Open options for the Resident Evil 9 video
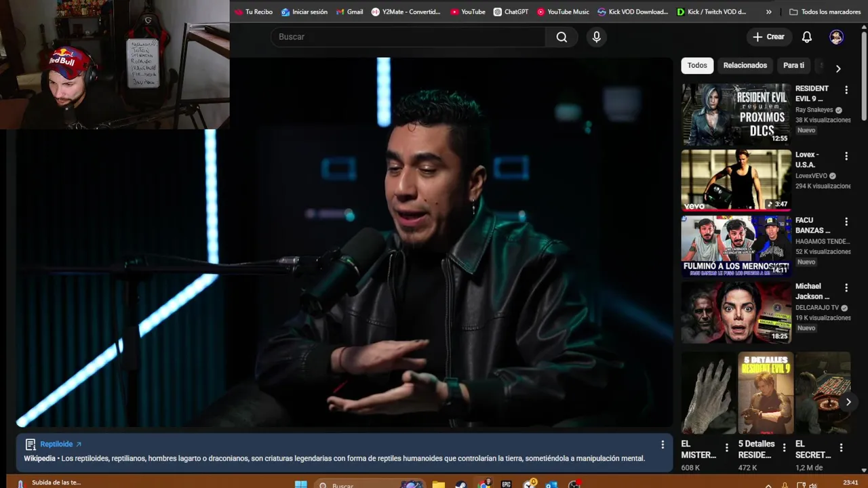Image resolution: width=868 pixels, height=488 pixels. (846, 89)
